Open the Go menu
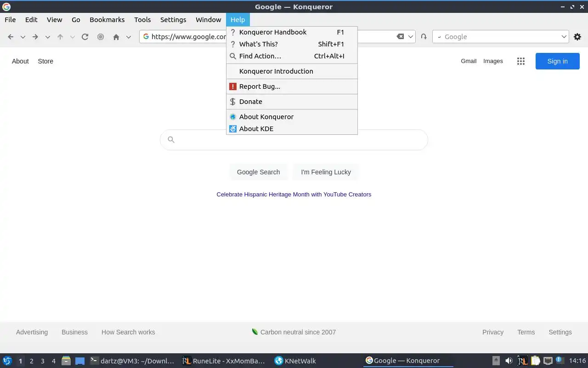The height and width of the screenshot is (368, 588). point(76,20)
